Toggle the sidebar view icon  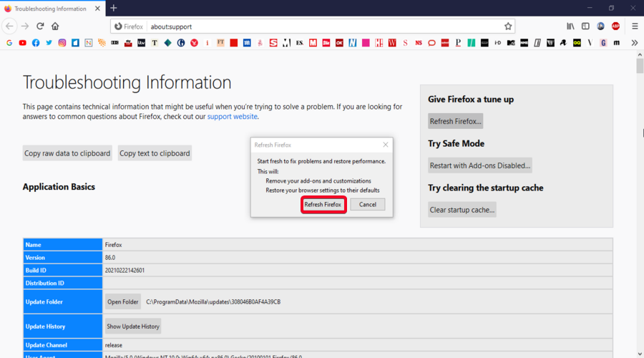585,26
